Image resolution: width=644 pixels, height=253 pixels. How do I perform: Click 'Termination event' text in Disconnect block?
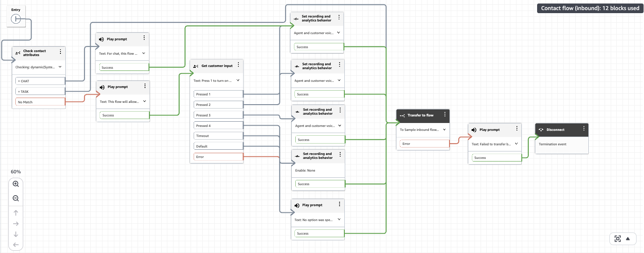coord(552,144)
